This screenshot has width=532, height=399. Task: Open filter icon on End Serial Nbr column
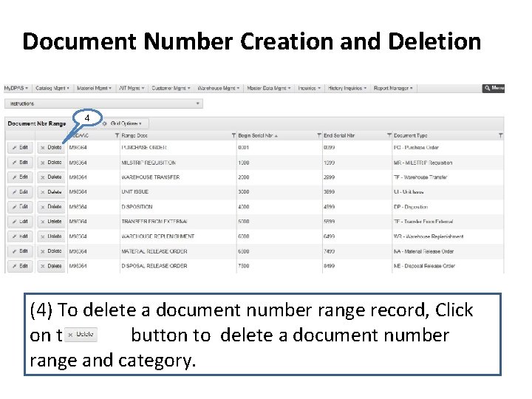(x=389, y=135)
